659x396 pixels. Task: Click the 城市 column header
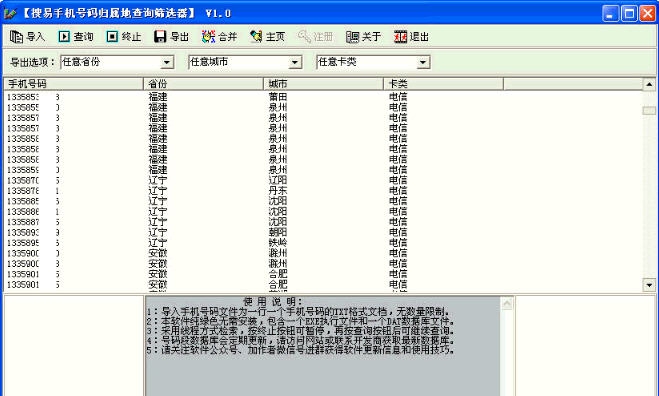click(x=324, y=84)
